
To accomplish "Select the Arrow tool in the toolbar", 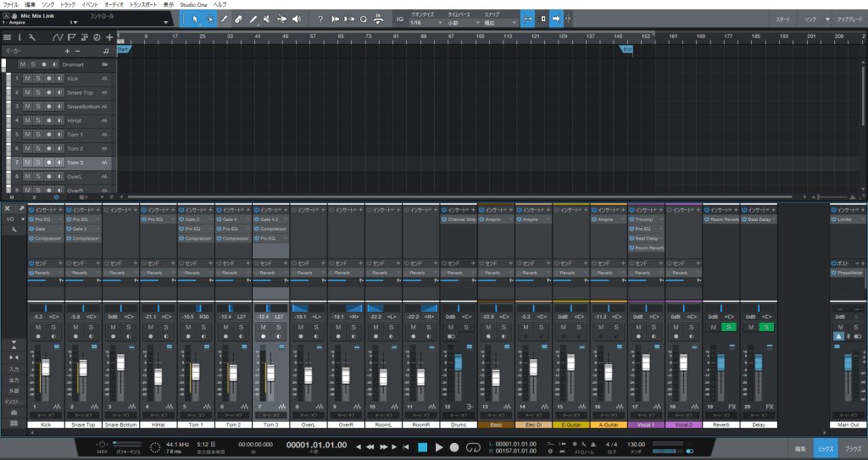I will (193, 19).
